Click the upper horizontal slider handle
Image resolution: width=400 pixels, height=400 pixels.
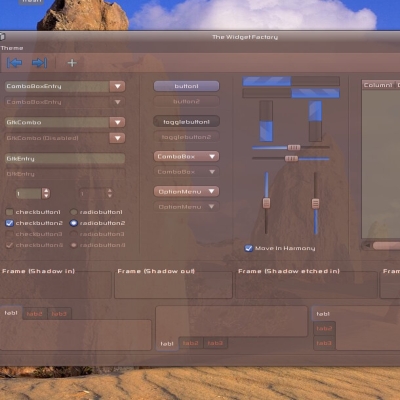pos(294,147)
